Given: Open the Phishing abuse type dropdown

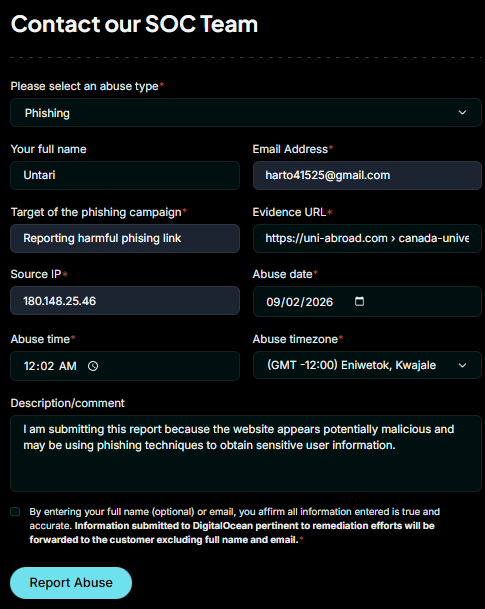Looking at the screenshot, I should (246, 113).
